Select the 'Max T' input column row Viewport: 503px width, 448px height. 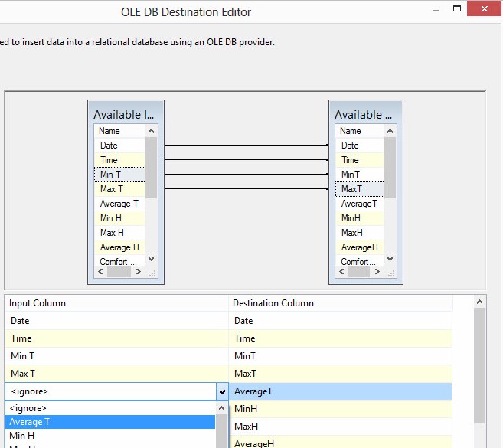click(x=115, y=374)
